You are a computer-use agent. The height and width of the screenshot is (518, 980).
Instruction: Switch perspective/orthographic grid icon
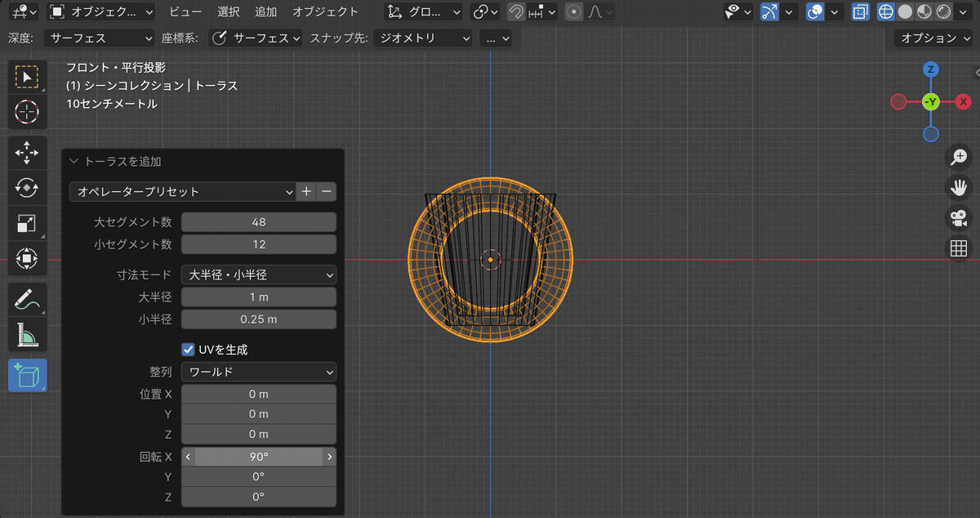(958, 248)
